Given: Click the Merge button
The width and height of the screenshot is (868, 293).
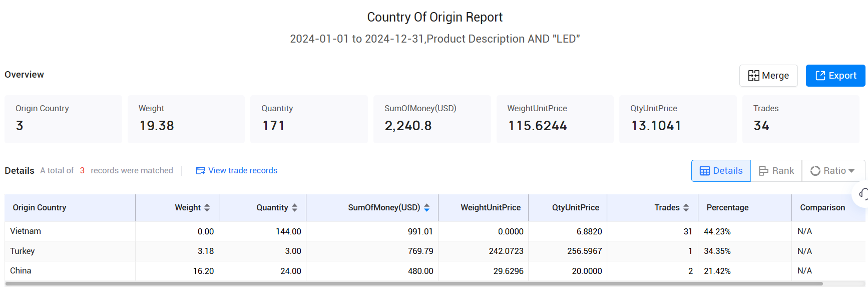Looking at the screenshot, I should coord(768,76).
